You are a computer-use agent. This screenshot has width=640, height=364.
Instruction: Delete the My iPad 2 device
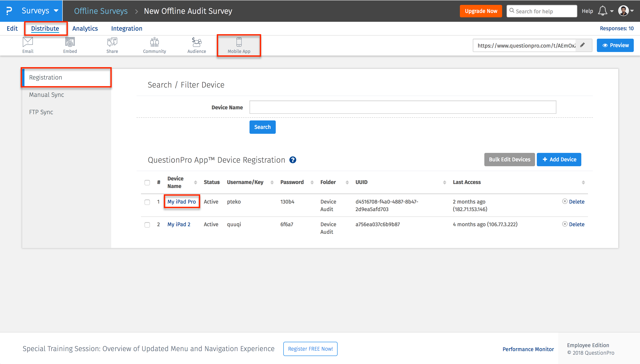click(573, 224)
